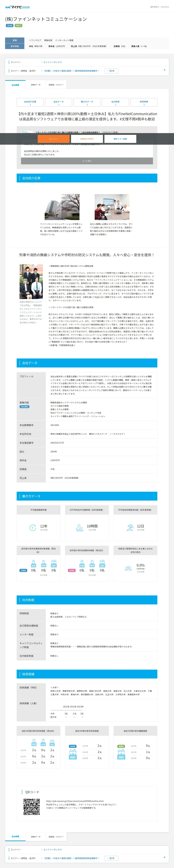Click the 設立 value 2005年
This screenshot has height=868, width=174.
pyautogui.click(x=53, y=452)
